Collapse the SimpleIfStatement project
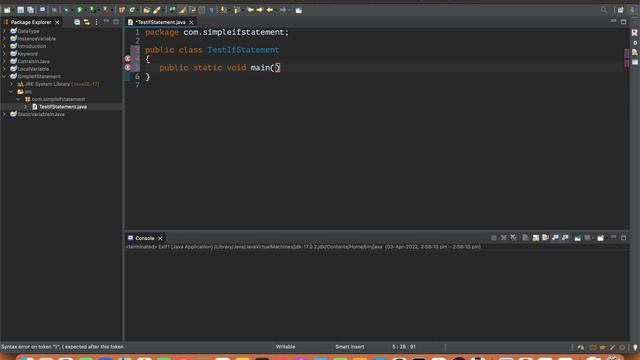Image resolution: width=640 pixels, height=360 pixels. [4, 76]
